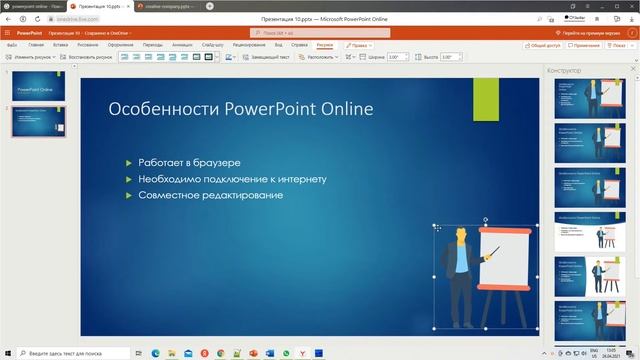Viewport: 640px width, 360px height.
Task: Open Word from the Windows taskbar
Action: click(x=270, y=353)
